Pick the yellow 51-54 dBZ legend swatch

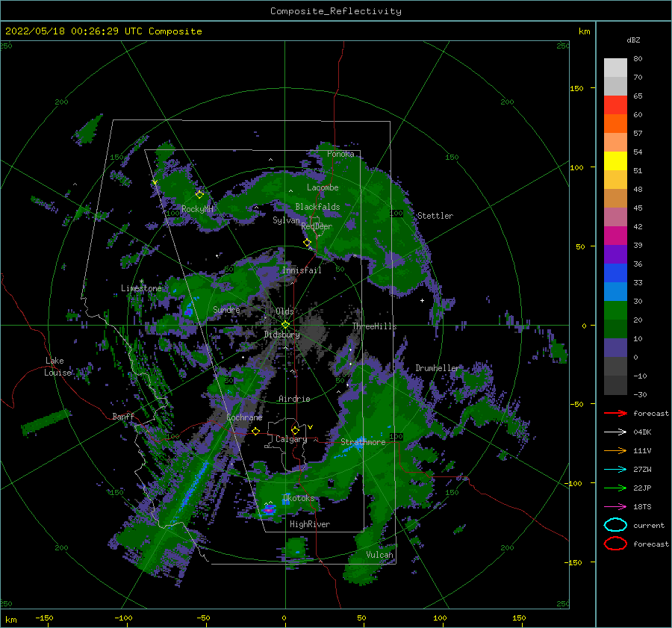point(615,161)
